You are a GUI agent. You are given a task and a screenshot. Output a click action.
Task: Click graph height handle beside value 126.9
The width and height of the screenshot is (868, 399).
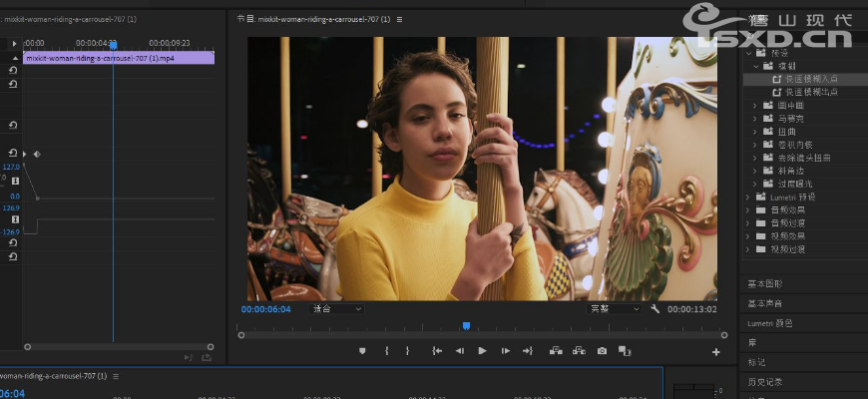tap(15, 219)
